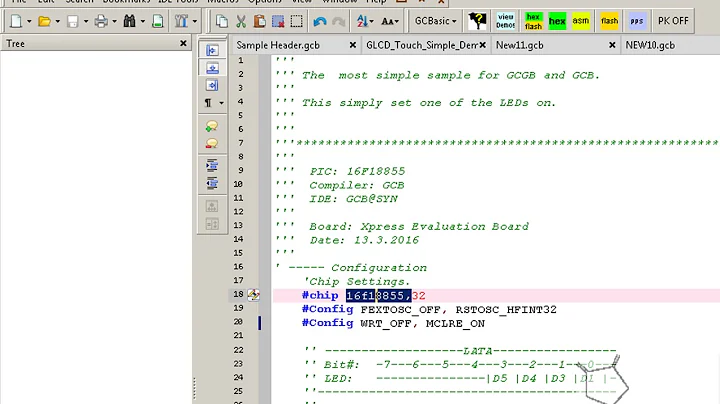Toggle the left panel dock icon
The height and width of the screenshot is (404, 720).
pyautogui.click(x=212, y=50)
